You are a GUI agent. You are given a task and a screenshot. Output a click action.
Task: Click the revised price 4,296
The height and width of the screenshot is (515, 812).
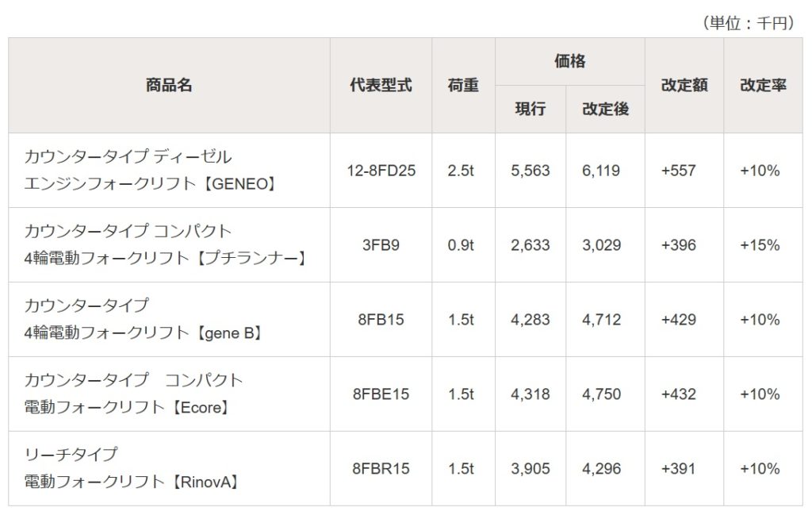[601, 469]
